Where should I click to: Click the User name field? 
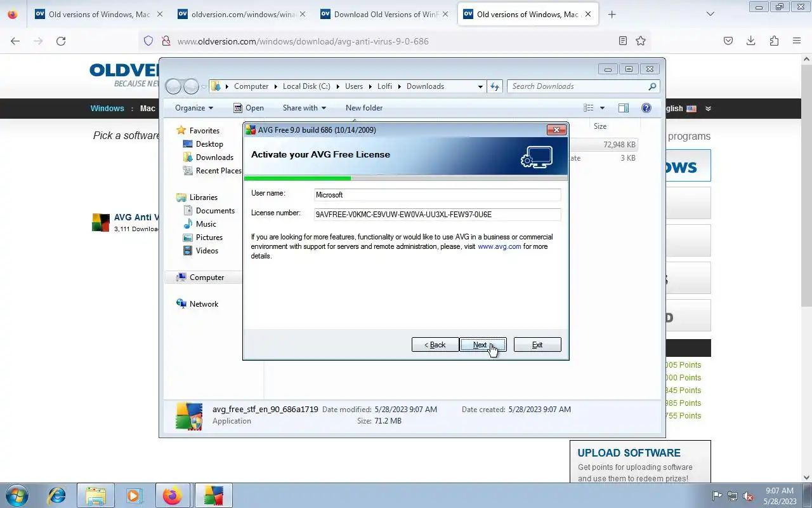click(x=438, y=195)
